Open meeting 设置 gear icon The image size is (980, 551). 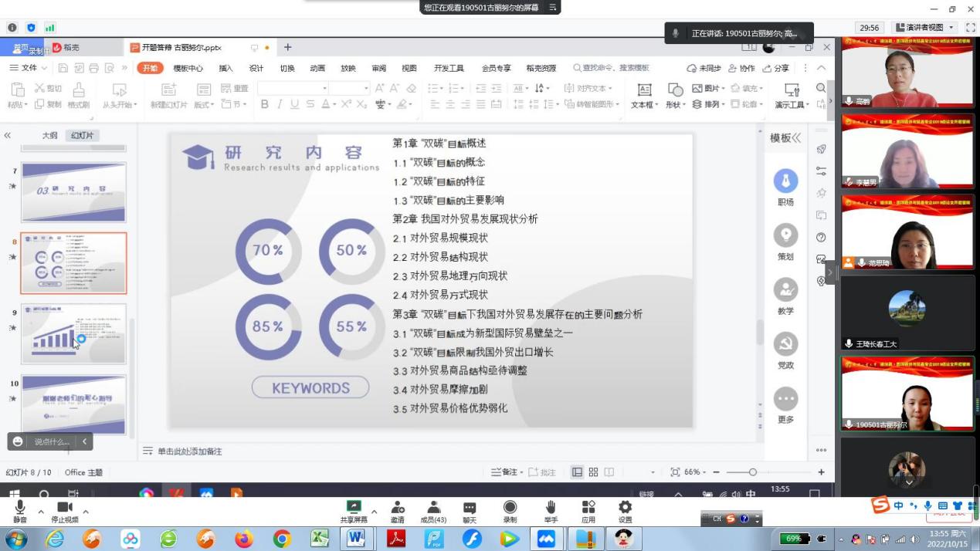point(625,507)
